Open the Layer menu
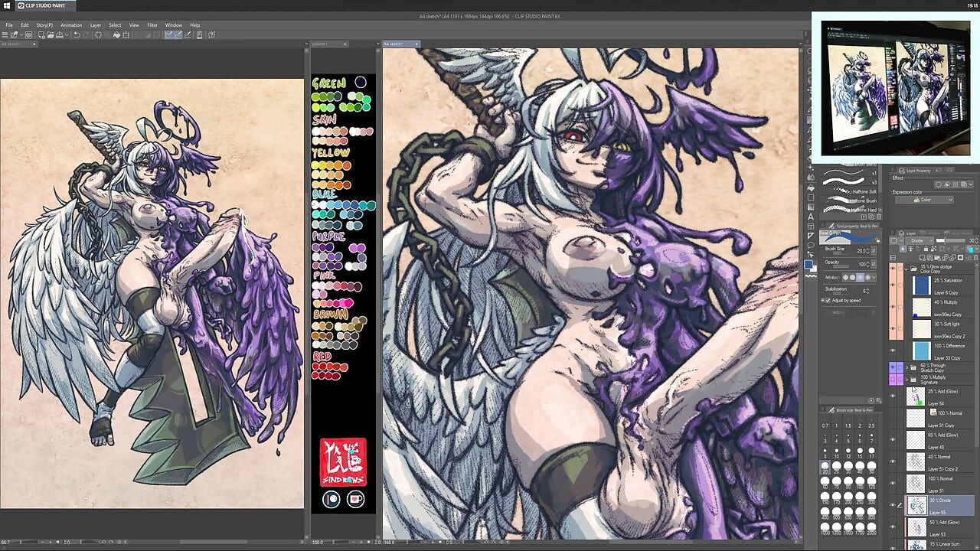 [x=96, y=25]
